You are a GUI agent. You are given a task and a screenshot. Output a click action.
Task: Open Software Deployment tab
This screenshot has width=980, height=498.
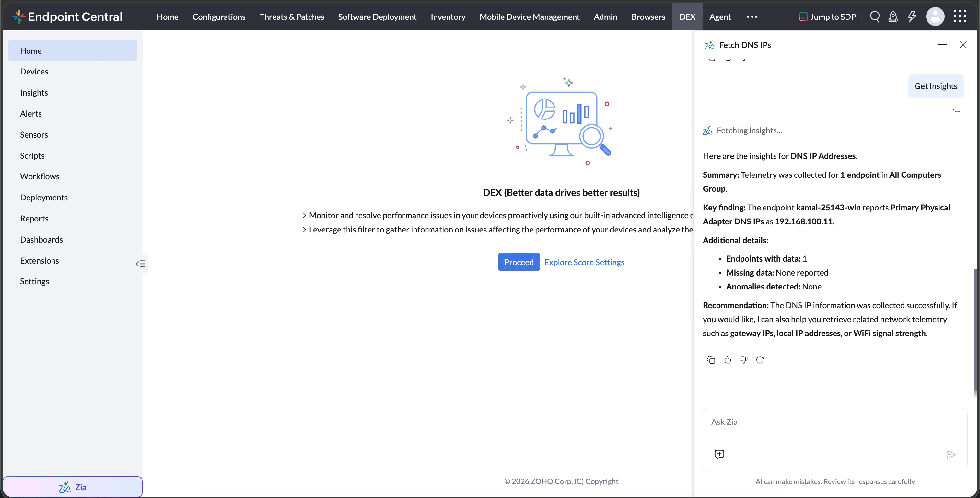click(x=378, y=17)
